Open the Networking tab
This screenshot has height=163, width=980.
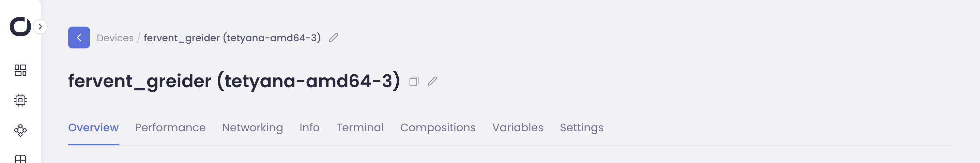point(252,128)
